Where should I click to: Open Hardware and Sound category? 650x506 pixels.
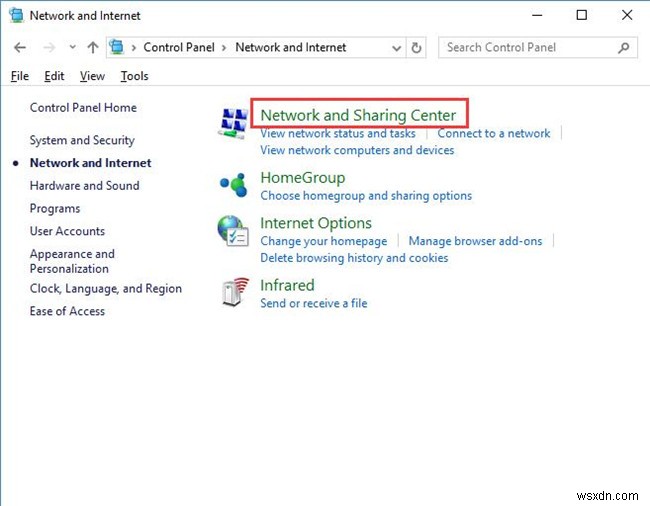(85, 186)
